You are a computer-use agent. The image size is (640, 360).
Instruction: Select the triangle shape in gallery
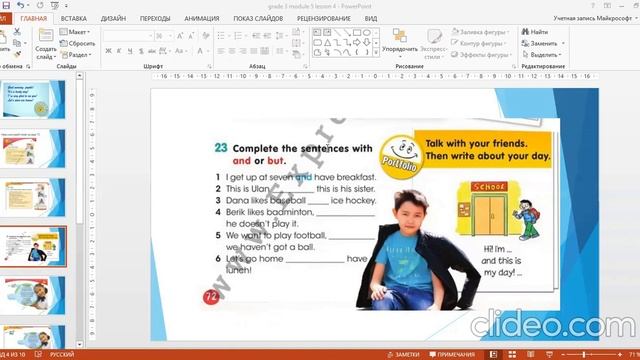[327, 42]
